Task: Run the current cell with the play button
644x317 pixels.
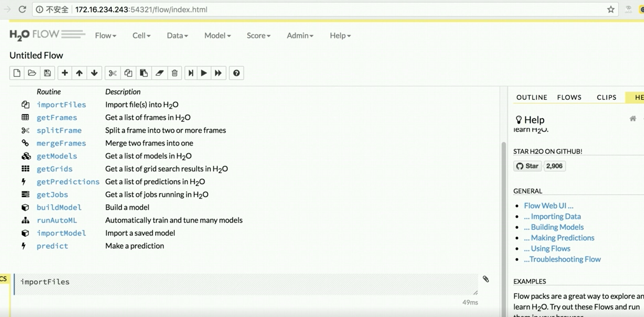Action: 204,73
